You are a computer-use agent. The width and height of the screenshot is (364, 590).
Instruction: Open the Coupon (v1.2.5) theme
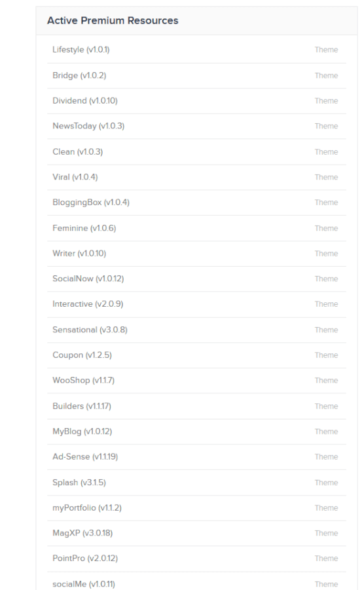pyautogui.click(x=196, y=355)
